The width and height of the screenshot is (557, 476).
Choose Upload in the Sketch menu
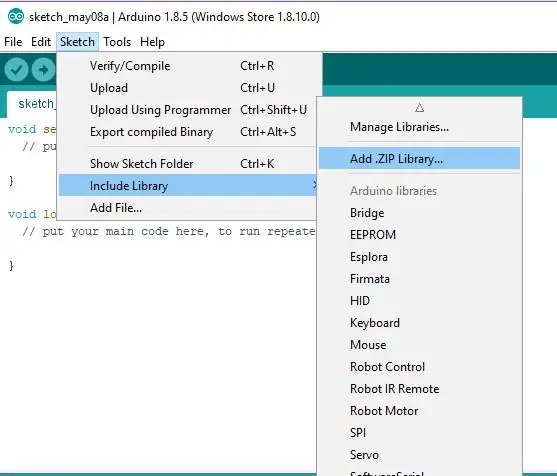(188, 88)
